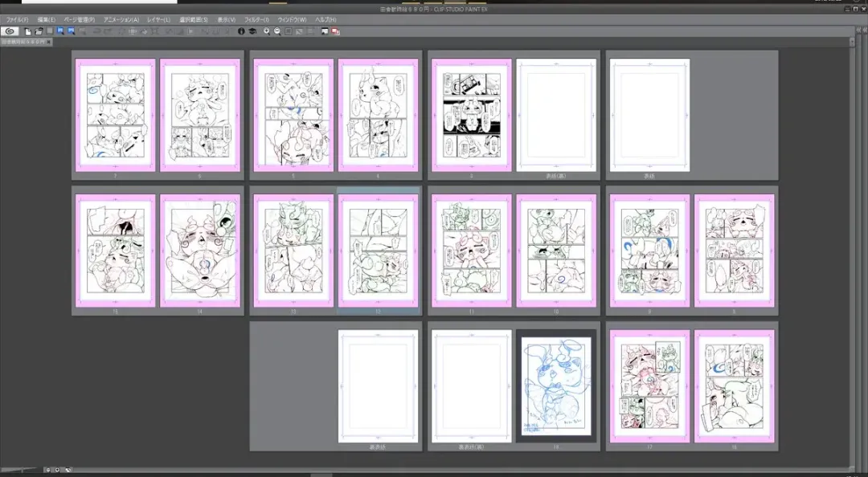
Task: Select the blue sketch page 18 thumbnail
Action: tap(555, 385)
